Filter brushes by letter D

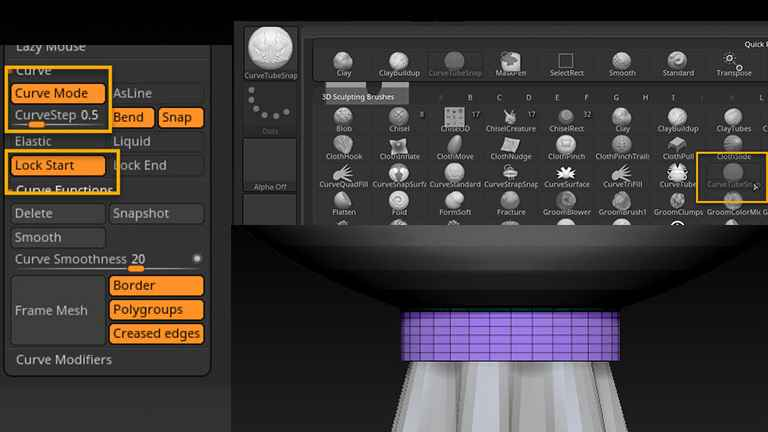point(528,97)
